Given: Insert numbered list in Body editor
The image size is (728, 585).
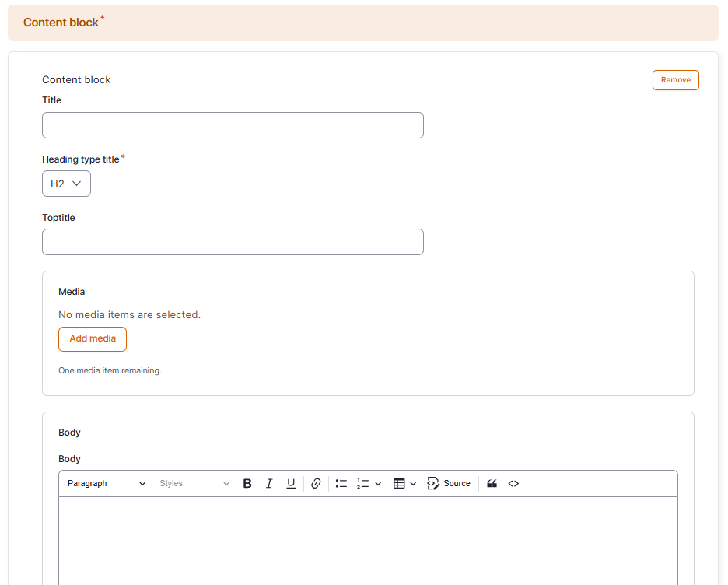Looking at the screenshot, I should point(362,483).
